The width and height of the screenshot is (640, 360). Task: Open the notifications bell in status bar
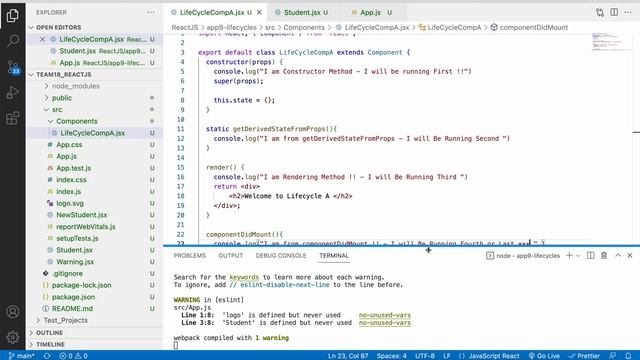click(628, 356)
